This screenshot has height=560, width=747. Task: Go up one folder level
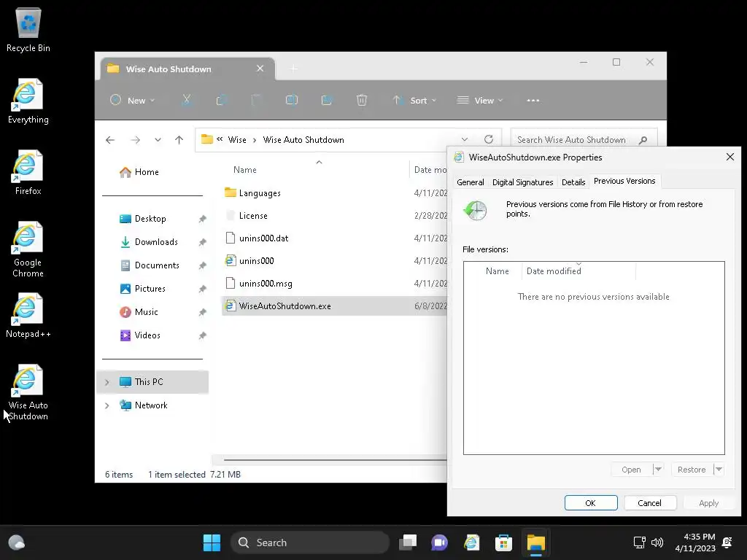click(x=179, y=140)
